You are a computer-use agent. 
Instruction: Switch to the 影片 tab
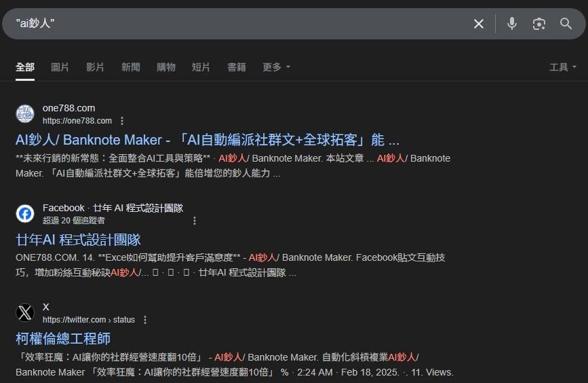pyautogui.click(x=95, y=67)
